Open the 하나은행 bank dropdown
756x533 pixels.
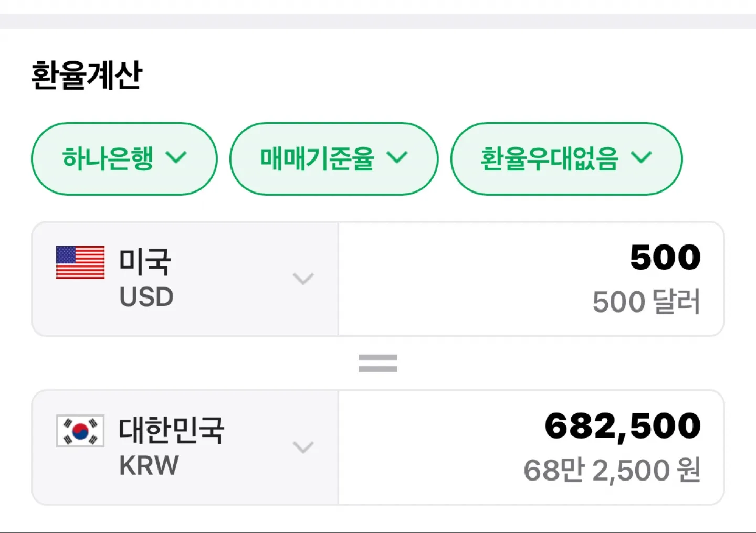pyautogui.click(x=124, y=159)
